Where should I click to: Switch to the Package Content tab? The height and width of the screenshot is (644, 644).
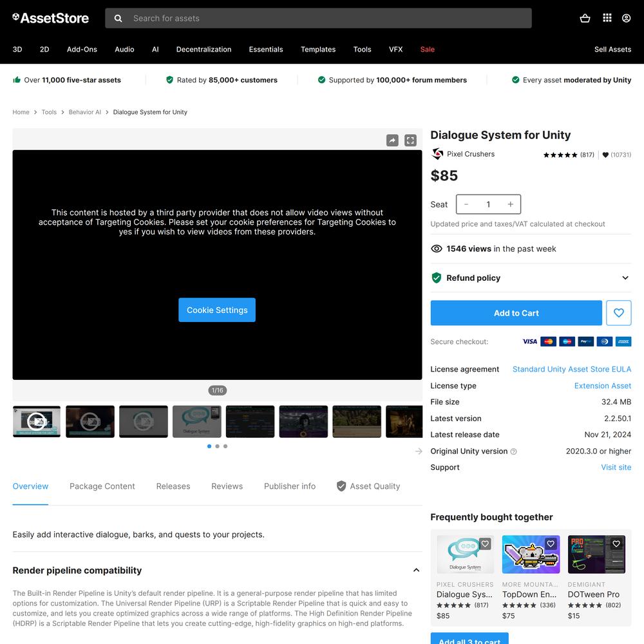[102, 486]
